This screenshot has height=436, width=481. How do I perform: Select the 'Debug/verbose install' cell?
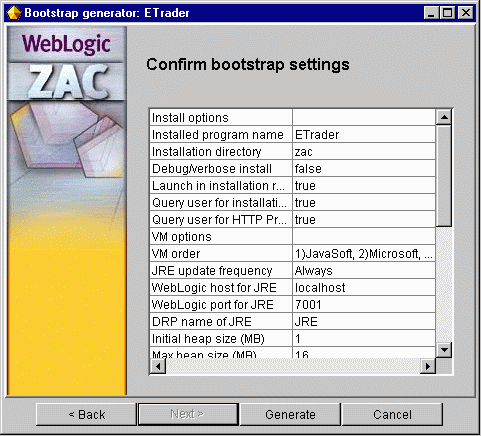[221, 168]
